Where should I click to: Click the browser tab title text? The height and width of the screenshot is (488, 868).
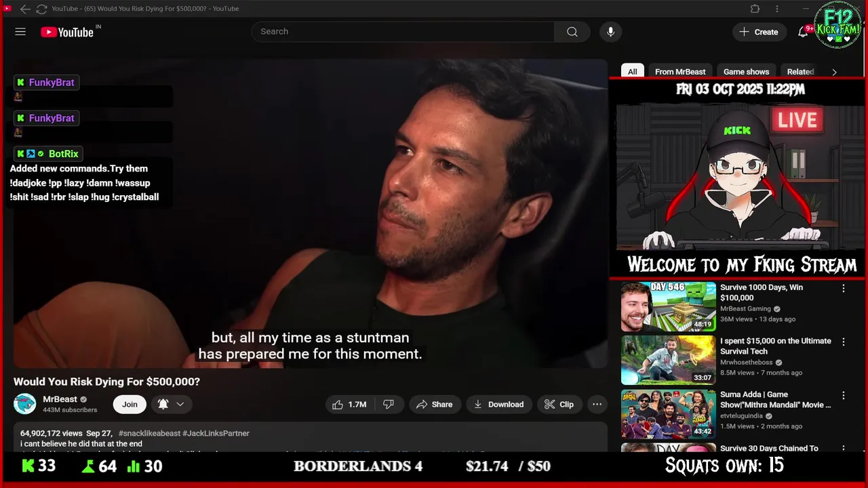point(145,9)
